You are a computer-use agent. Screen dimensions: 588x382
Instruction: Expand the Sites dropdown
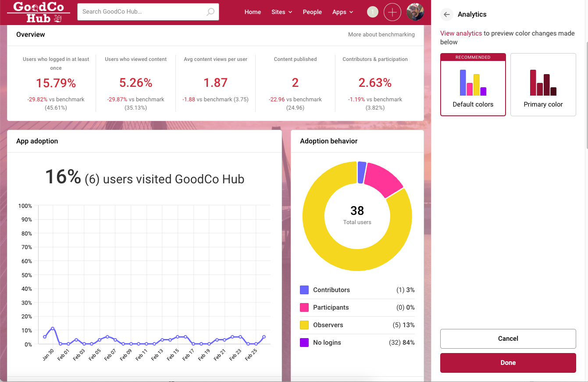[282, 12]
